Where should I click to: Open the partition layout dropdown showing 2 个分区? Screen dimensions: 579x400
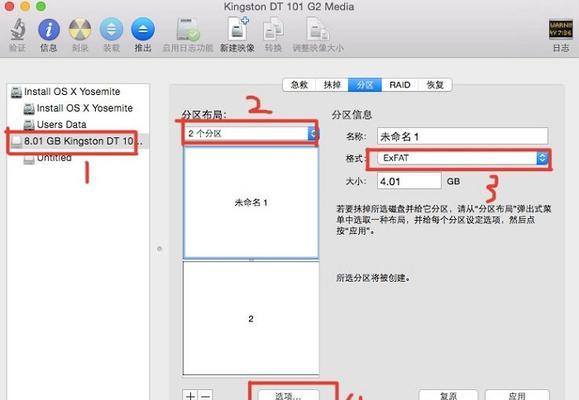[x=250, y=134]
